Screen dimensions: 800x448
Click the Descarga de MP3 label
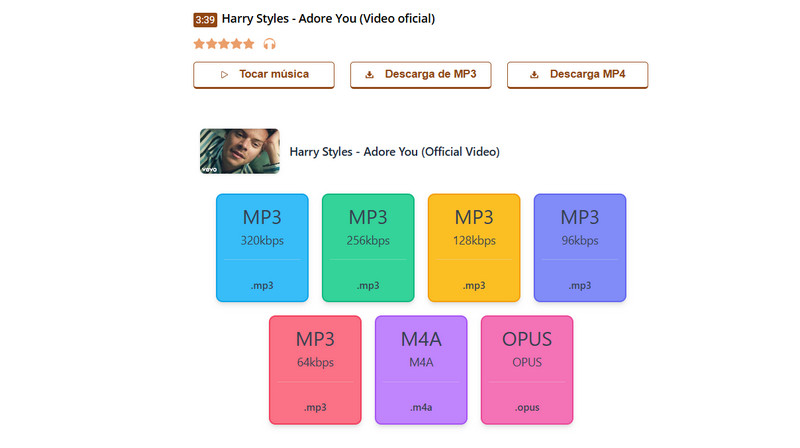pyautogui.click(x=430, y=74)
